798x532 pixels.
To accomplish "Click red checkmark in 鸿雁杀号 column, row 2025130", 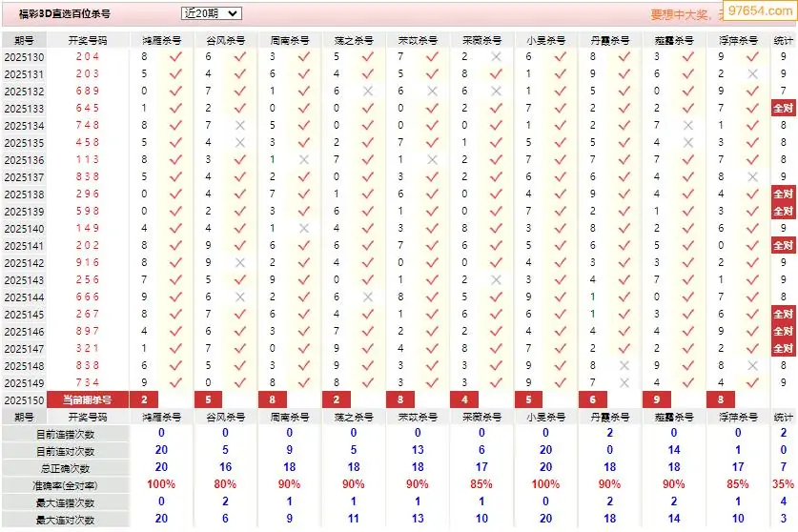I will click(175, 56).
